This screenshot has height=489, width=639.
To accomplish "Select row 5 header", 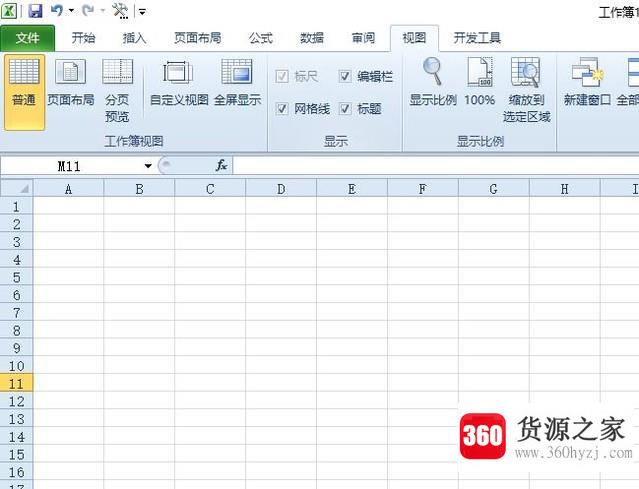I will tap(16, 278).
